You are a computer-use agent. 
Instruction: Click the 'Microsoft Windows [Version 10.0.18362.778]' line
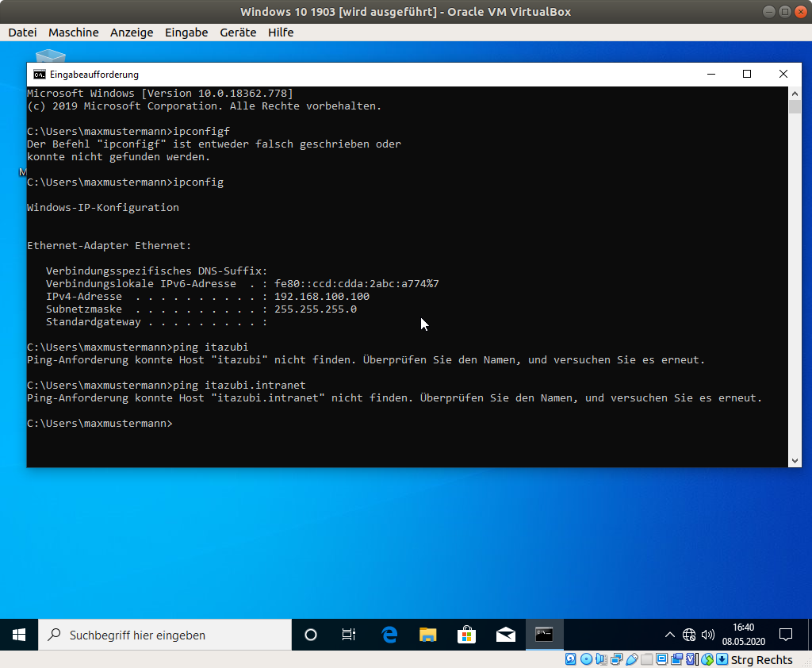160,94
